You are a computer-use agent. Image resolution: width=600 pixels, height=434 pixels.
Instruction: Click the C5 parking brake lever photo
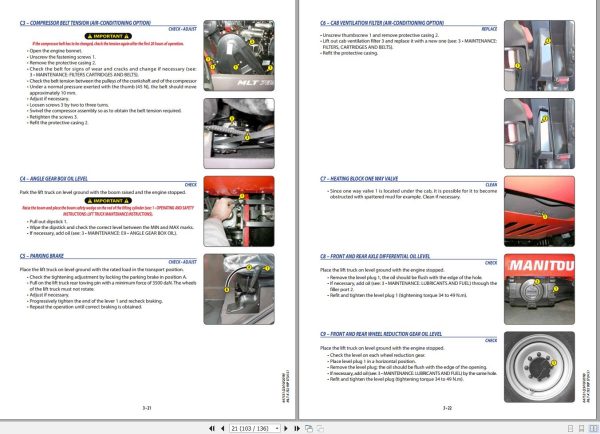239,289
